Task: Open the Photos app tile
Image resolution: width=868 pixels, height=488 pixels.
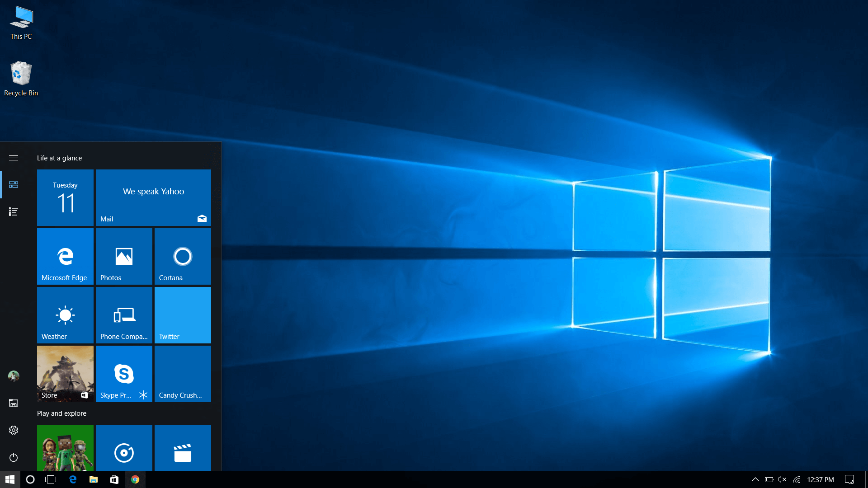Action: point(123,256)
